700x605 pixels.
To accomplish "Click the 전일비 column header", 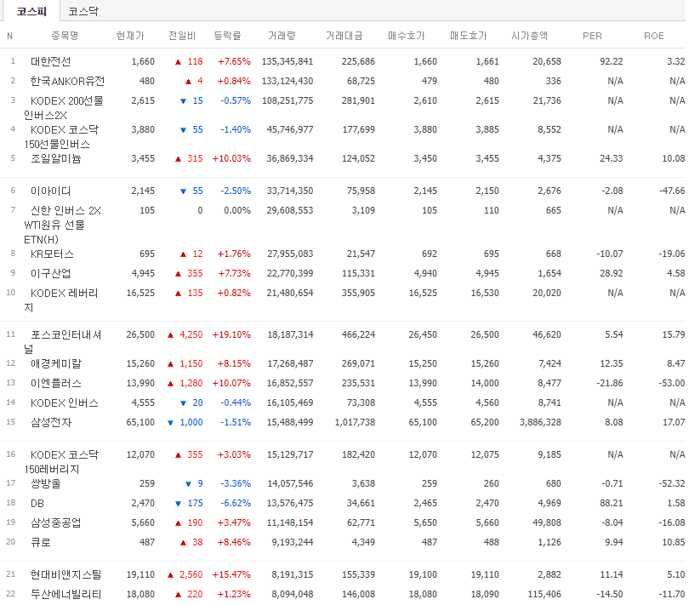I will (182, 36).
